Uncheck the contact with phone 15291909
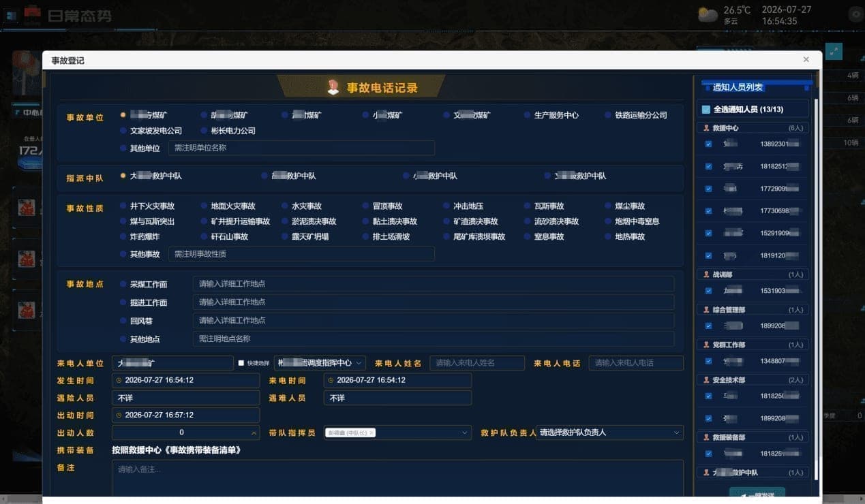Viewport: 865px width, 504px height. (709, 233)
